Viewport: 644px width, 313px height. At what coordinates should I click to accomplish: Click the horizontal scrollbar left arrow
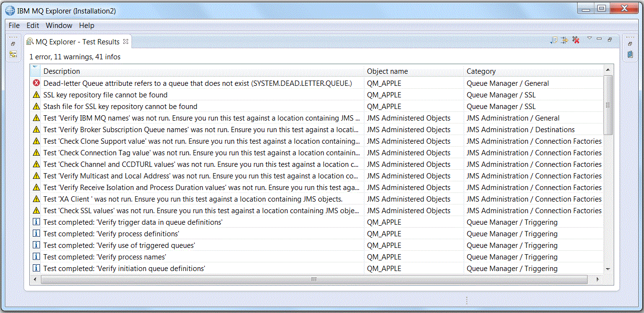35,279
